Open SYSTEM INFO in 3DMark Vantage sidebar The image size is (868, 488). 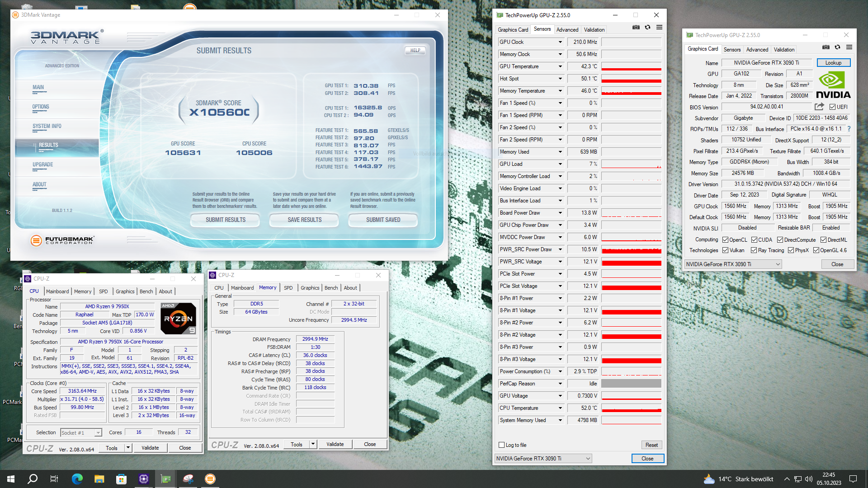point(47,127)
